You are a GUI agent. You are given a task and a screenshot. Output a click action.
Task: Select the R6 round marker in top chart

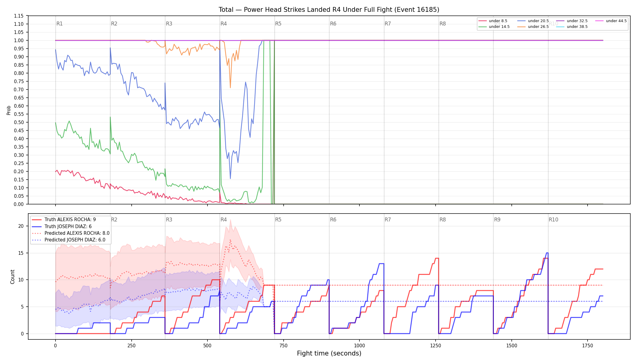point(333,24)
